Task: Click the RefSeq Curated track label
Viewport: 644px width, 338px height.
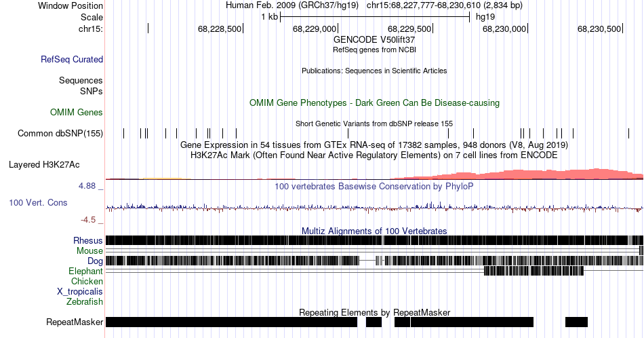Action: click(71, 59)
